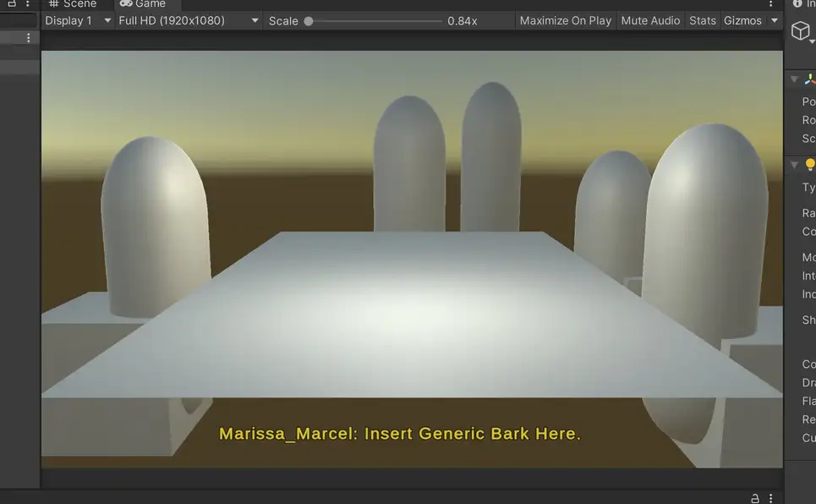This screenshot has height=504, width=816.
Task: Collapse the Light component foldout
Action: pyautogui.click(x=794, y=165)
